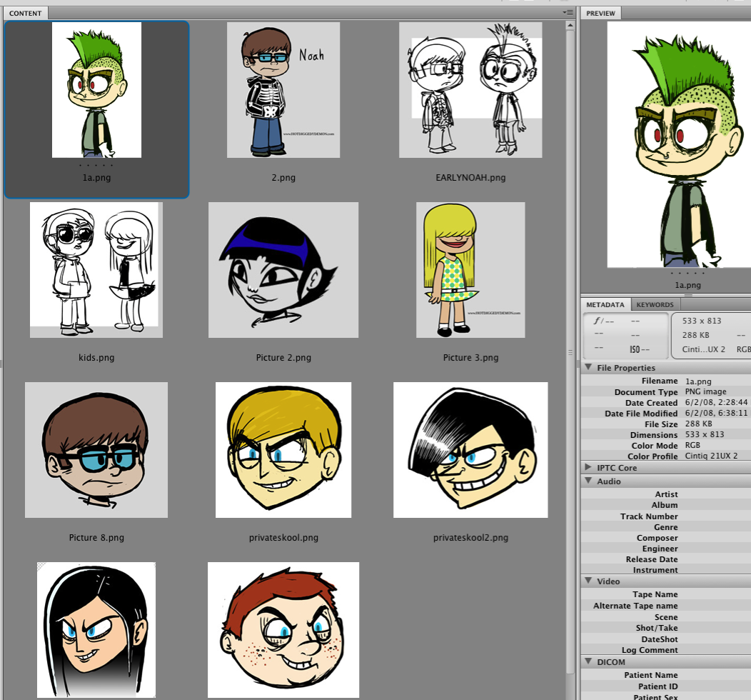Select the 2.png Noah thumbnail
This screenshot has height=700, width=751.
pyautogui.click(x=283, y=90)
